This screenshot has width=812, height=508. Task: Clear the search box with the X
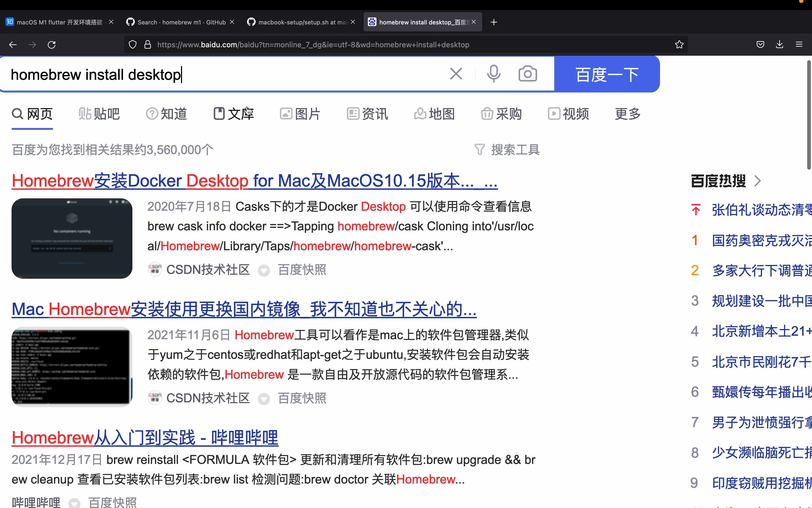456,74
